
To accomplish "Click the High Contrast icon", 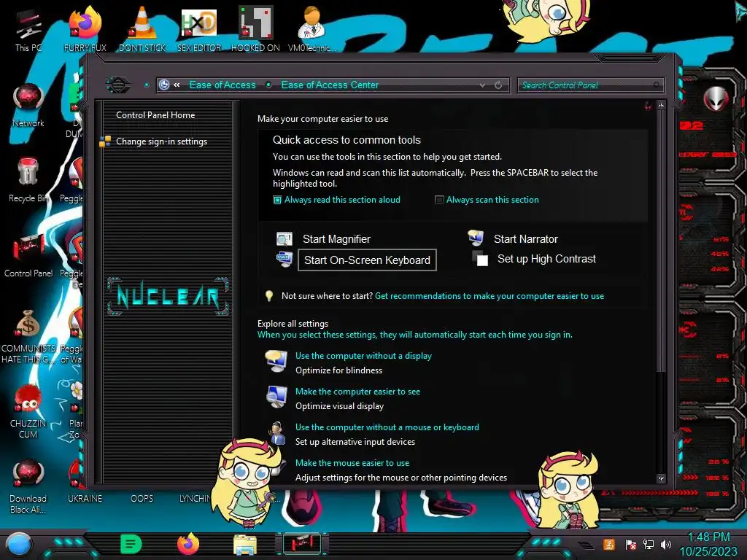I will coord(480,259).
